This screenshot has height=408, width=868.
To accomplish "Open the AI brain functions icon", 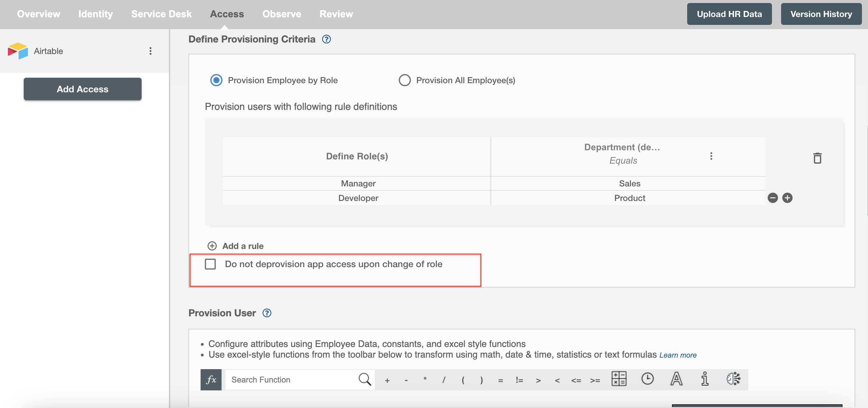I will click(733, 379).
